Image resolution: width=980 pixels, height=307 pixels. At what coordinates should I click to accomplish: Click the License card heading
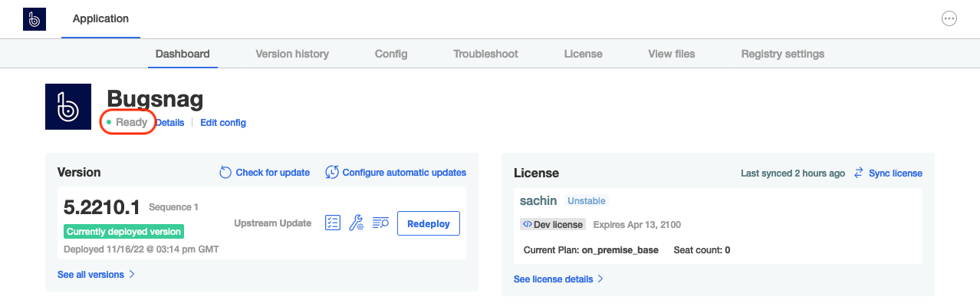coord(536,173)
